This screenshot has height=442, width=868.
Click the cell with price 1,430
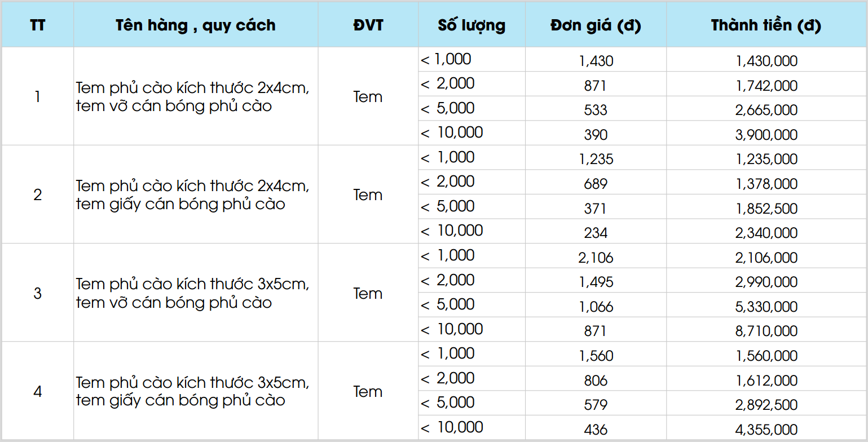(596, 60)
